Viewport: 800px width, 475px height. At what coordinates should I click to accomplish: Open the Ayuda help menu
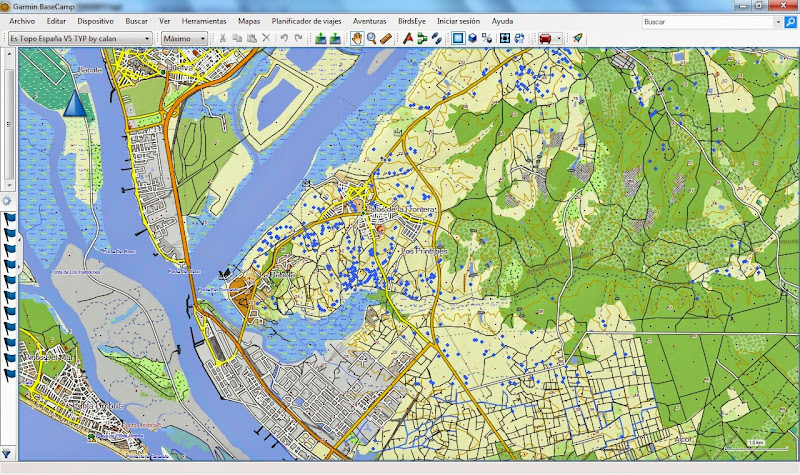502,21
